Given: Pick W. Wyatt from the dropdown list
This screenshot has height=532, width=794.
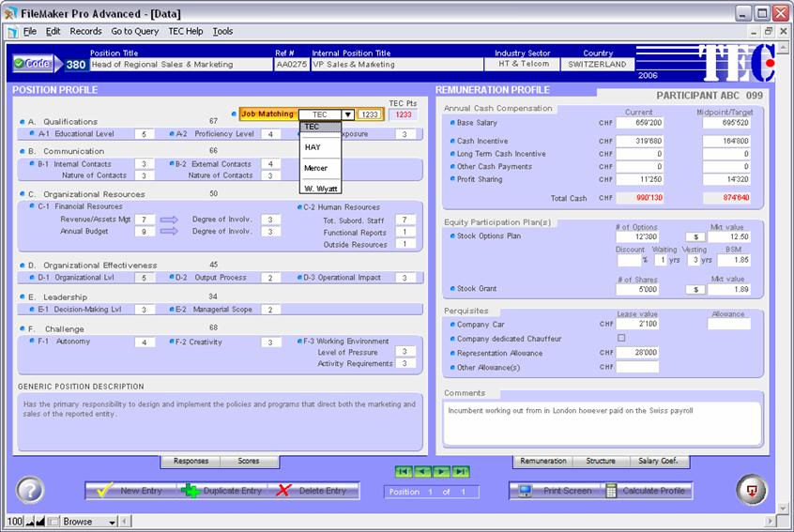Looking at the screenshot, I should [320, 189].
